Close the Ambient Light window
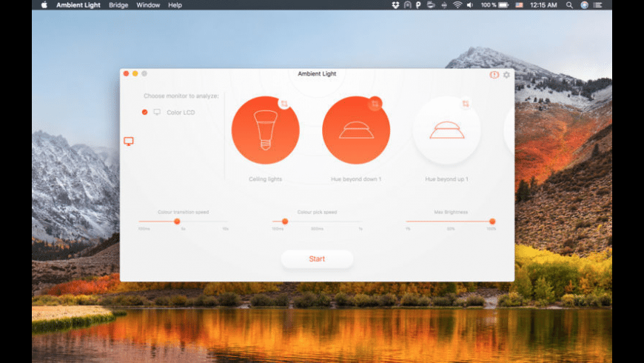The image size is (644, 363). [x=126, y=73]
